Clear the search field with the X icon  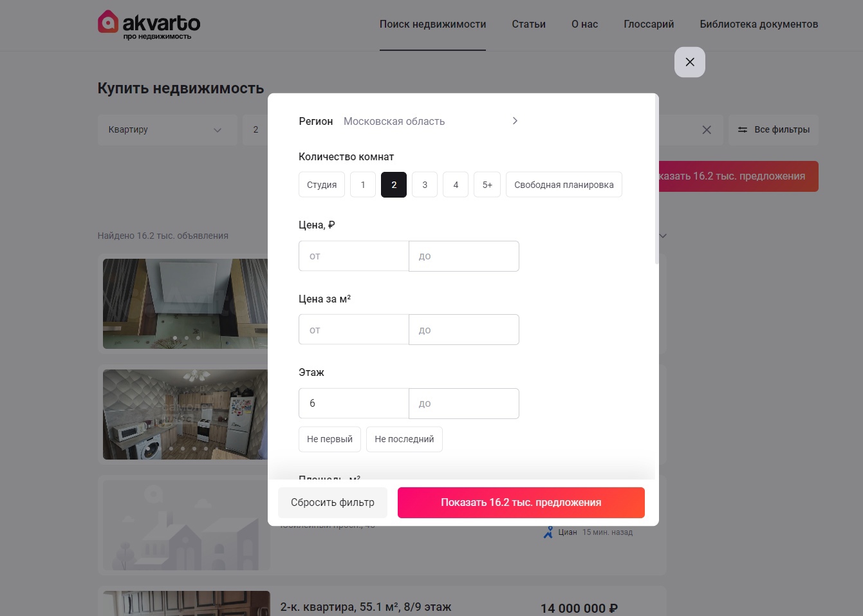(707, 130)
